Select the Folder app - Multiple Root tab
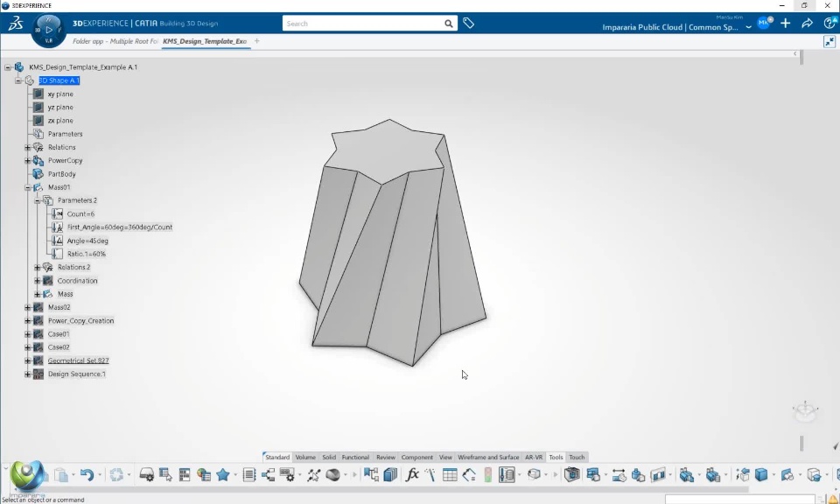 (x=115, y=41)
